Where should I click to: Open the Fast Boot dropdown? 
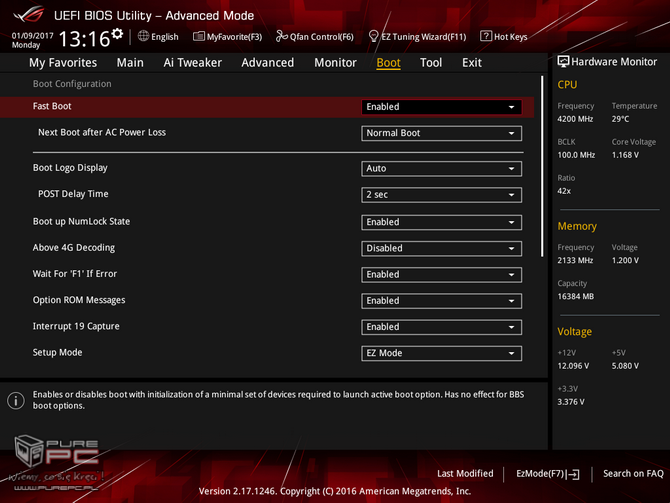point(441,107)
